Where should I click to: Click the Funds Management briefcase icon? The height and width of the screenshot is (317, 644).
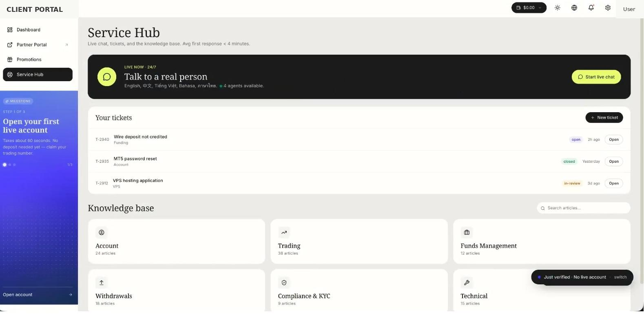(467, 233)
